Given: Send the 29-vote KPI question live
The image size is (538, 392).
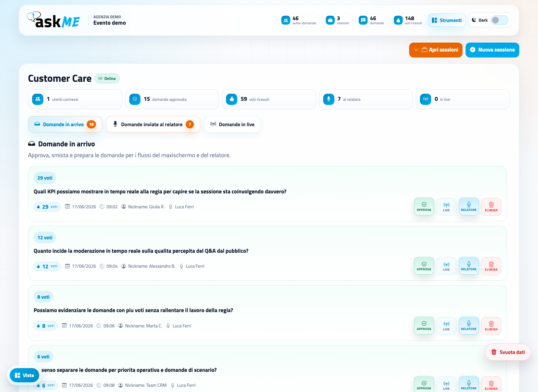Looking at the screenshot, I should [446, 206].
